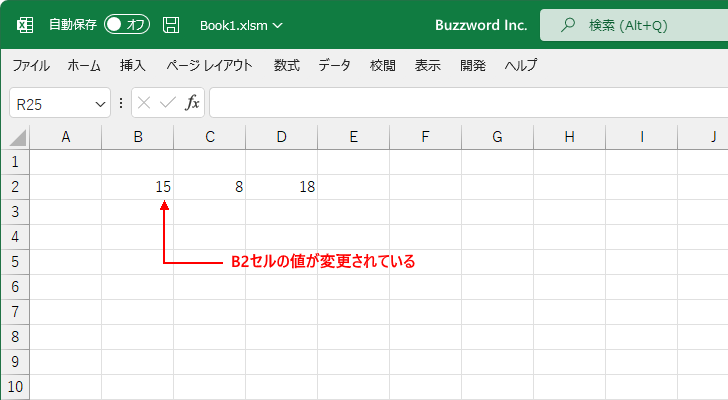This screenshot has height=400, width=728.
Task: Select row 3 header
Action: [x=15, y=212]
